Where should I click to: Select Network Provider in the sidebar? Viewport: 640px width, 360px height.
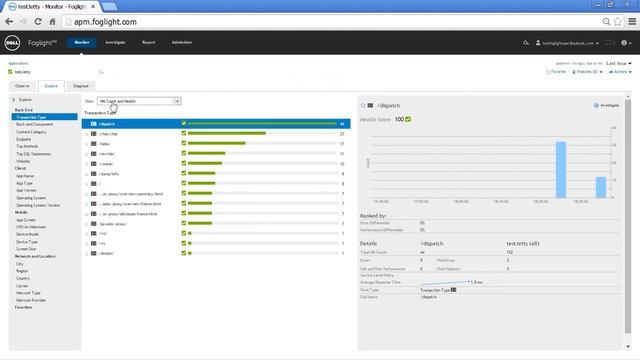[31, 300]
